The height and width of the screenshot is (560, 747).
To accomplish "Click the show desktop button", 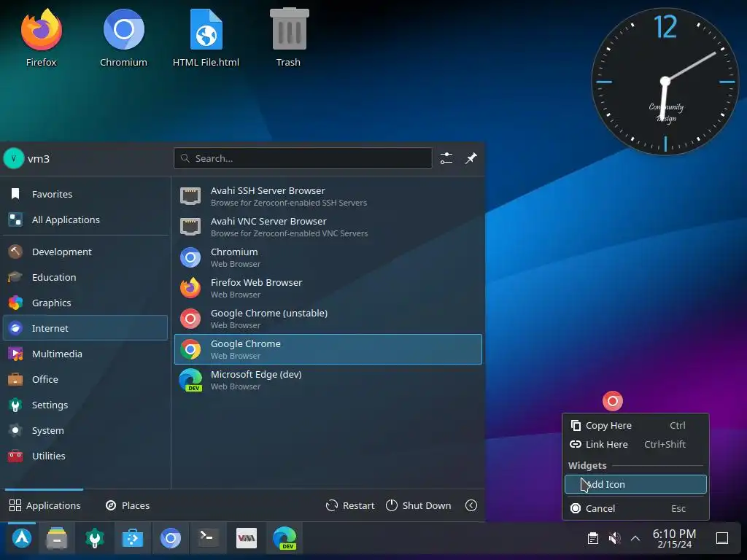I will click(x=722, y=538).
